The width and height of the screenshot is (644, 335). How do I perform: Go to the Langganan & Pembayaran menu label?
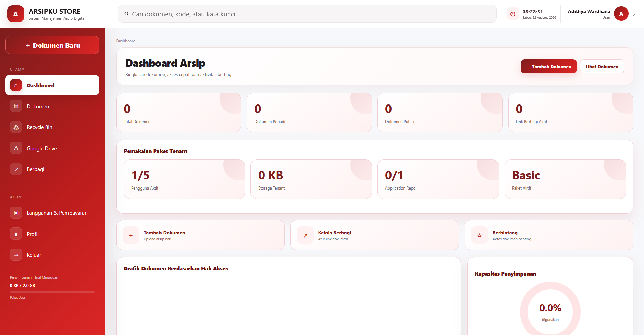click(57, 213)
